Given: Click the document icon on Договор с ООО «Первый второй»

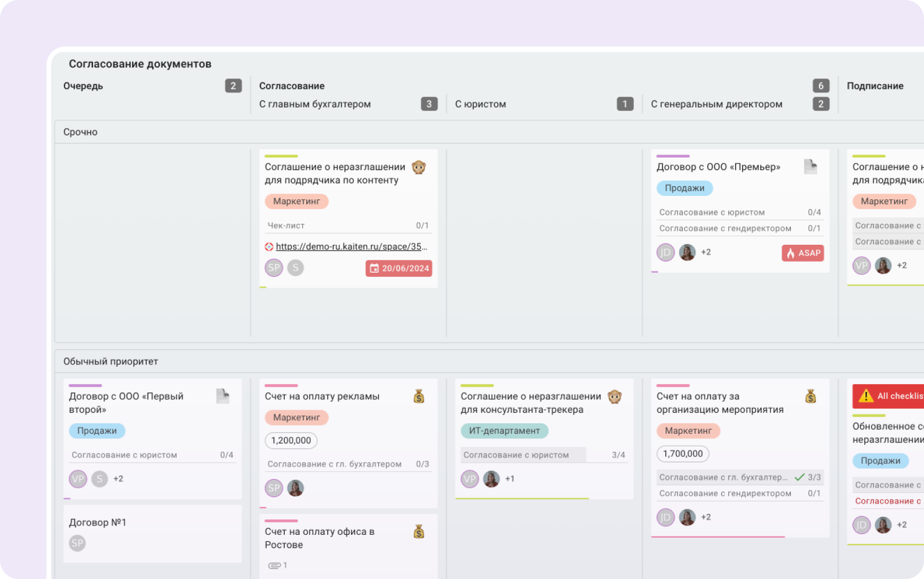Looking at the screenshot, I should click(x=223, y=396).
